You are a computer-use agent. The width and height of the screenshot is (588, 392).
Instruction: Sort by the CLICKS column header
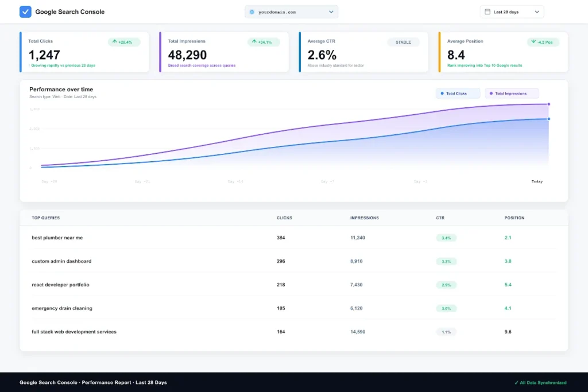click(284, 218)
